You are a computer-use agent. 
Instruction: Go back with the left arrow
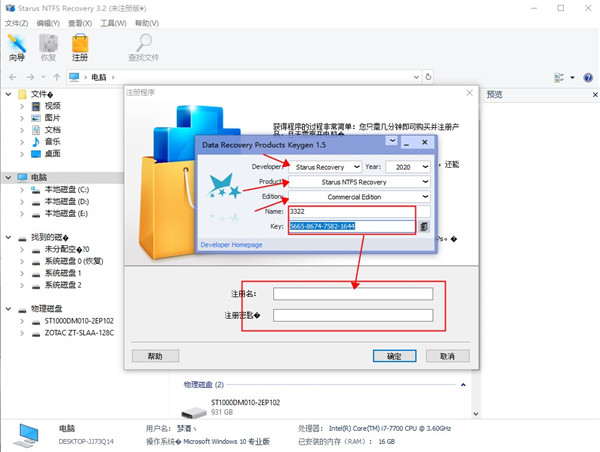click(13, 77)
